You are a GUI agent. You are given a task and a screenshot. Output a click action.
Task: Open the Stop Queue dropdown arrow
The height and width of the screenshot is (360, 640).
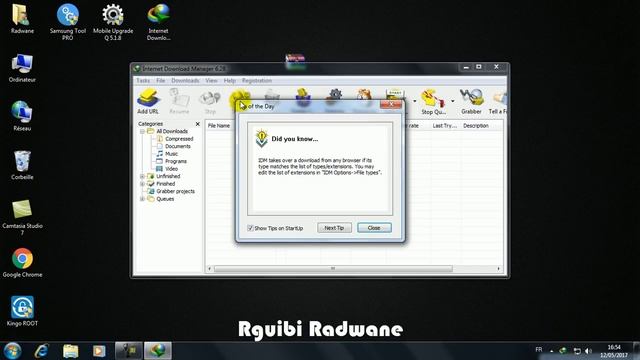coord(453,101)
